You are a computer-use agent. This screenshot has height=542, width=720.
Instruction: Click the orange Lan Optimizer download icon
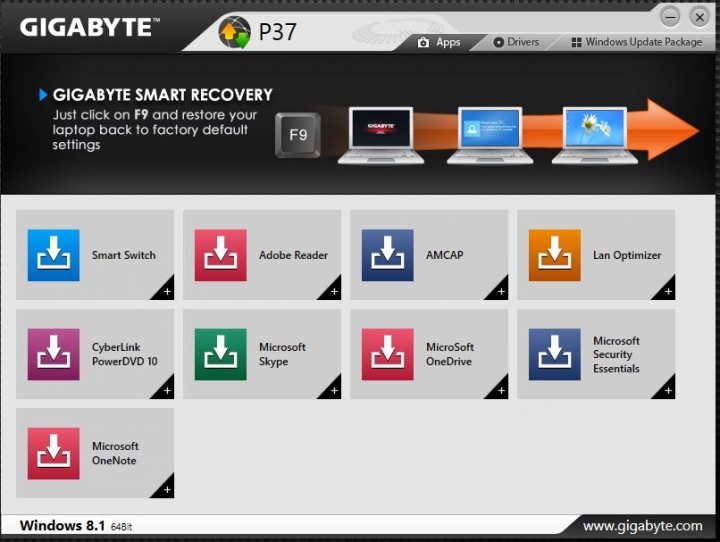tap(555, 255)
